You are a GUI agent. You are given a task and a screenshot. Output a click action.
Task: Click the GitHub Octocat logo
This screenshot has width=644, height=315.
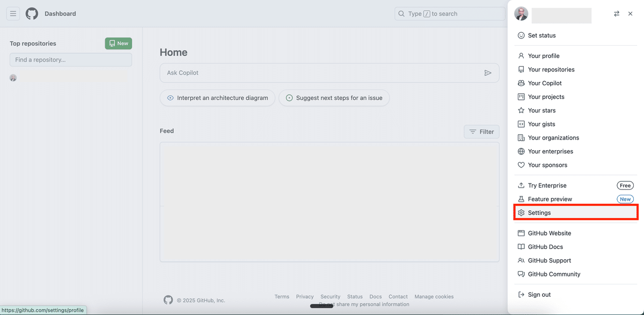pyautogui.click(x=32, y=13)
